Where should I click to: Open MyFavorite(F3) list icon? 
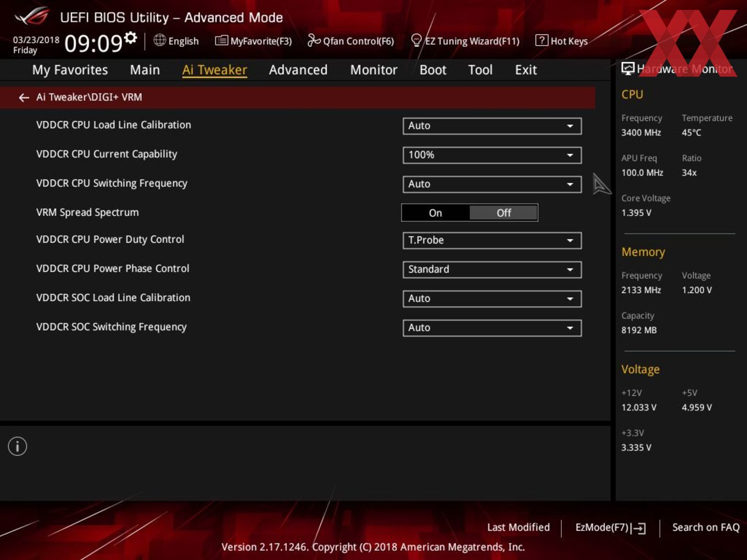pyautogui.click(x=221, y=41)
